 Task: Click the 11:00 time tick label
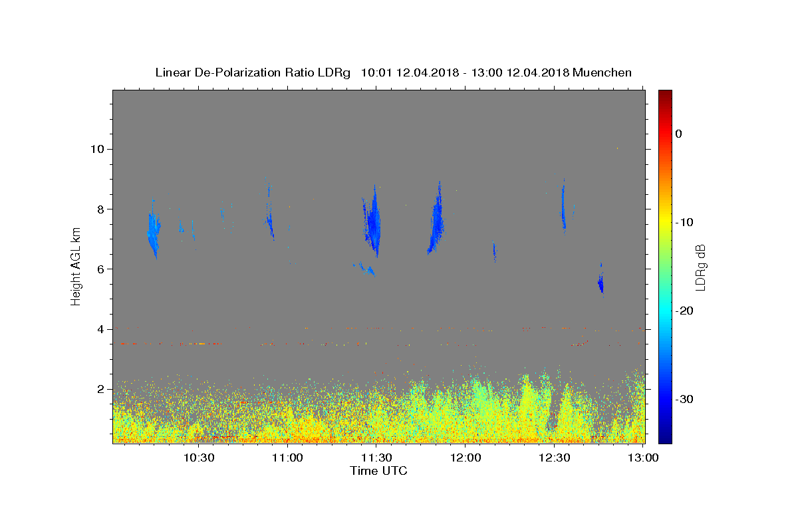[x=287, y=458]
